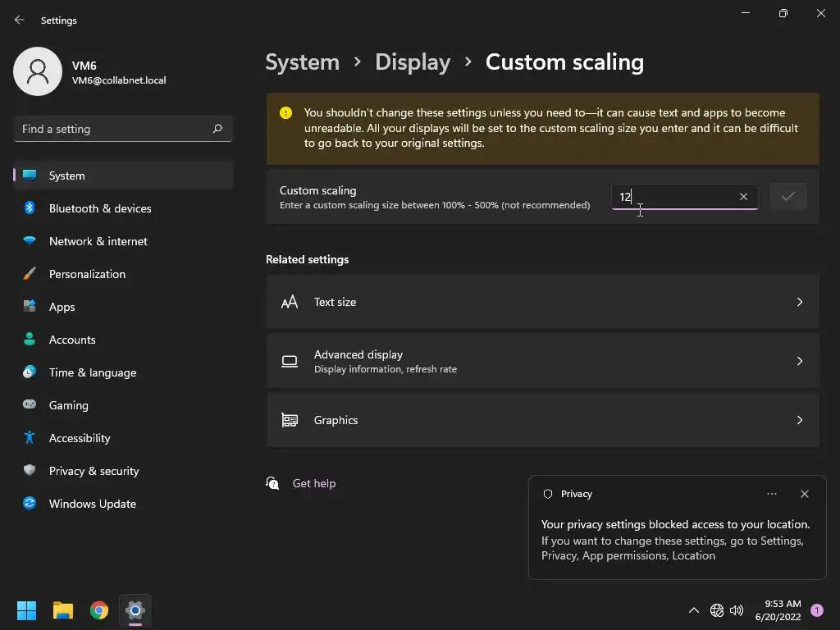Expand the Text size setting
Viewport: 840px width, 630px height.
pos(542,302)
